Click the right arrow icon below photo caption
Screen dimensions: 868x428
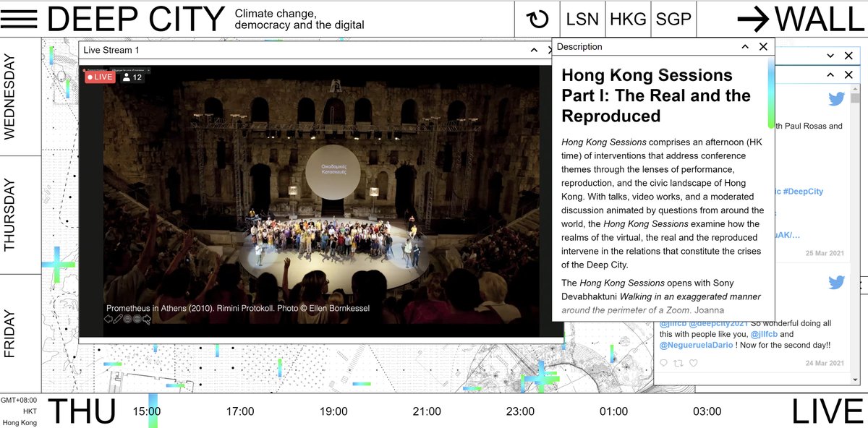[x=147, y=319]
